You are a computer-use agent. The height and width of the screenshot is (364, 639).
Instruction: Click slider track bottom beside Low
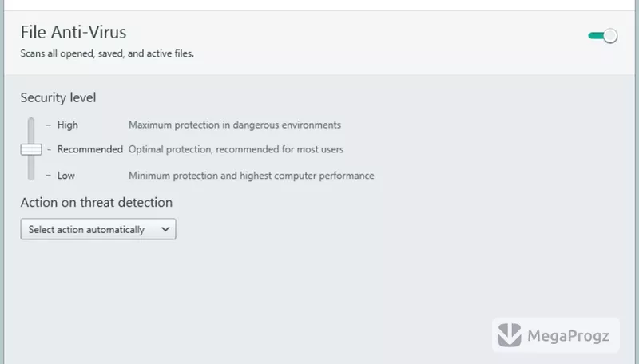point(31,172)
